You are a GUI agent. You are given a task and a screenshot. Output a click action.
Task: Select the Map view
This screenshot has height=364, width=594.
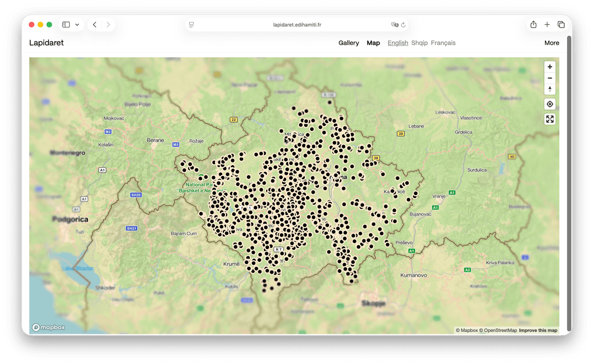coord(373,42)
